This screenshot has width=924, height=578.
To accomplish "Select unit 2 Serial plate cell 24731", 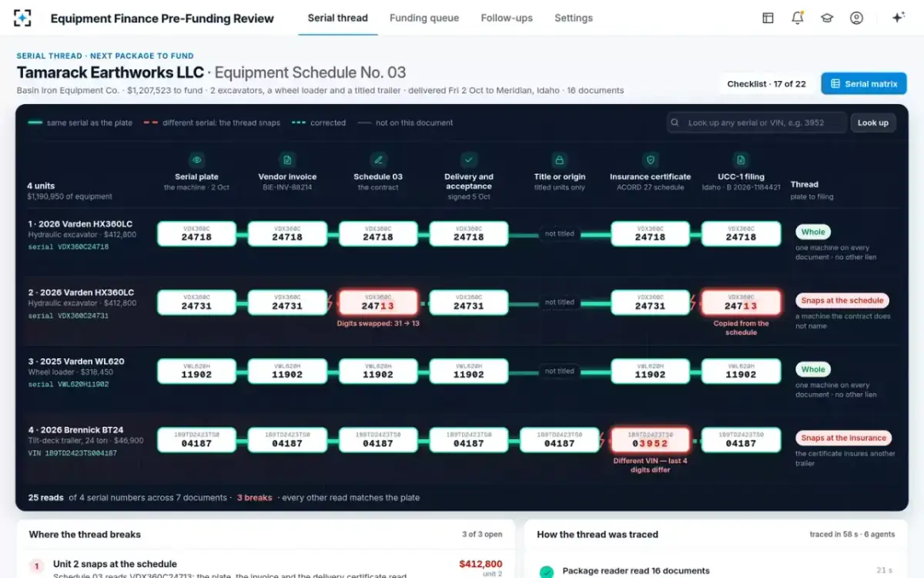I will 196,301.
